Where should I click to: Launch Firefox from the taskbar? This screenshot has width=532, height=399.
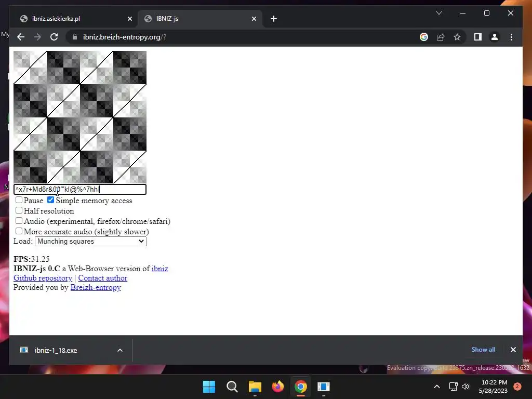[x=278, y=387]
